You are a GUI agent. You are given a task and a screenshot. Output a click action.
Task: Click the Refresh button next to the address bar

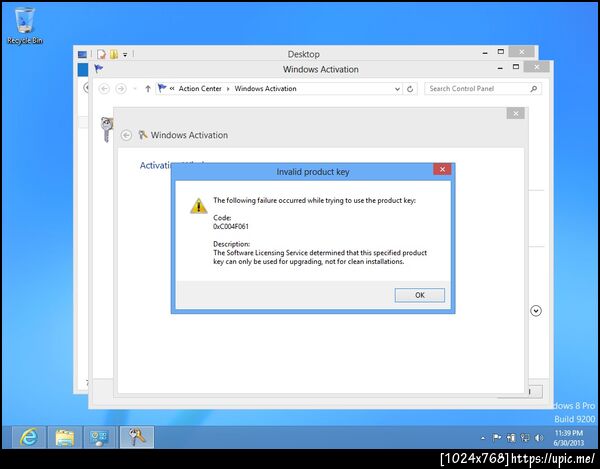tap(410, 89)
